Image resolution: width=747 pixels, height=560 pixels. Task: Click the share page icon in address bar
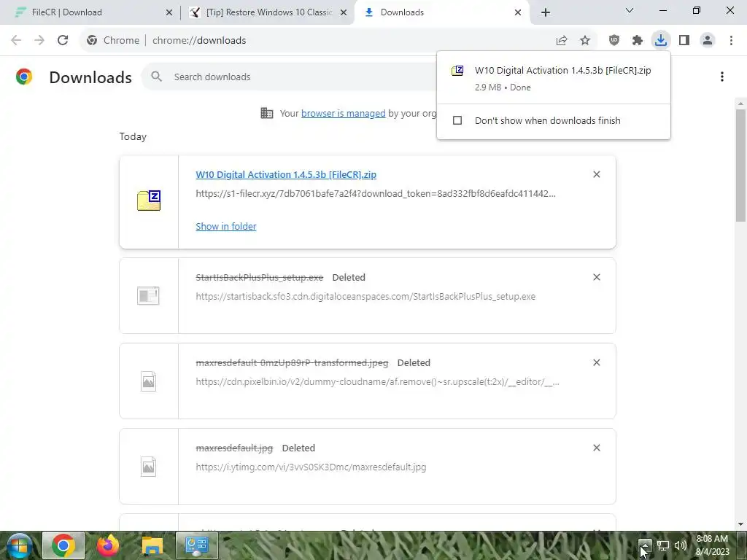[x=562, y=41]
